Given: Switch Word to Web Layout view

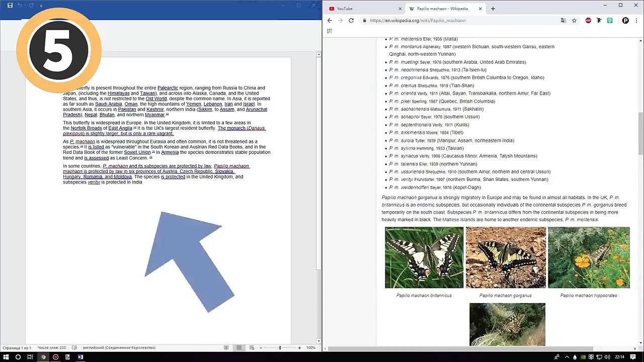Looking at the screenshot, I should click(x=252, y=348).
